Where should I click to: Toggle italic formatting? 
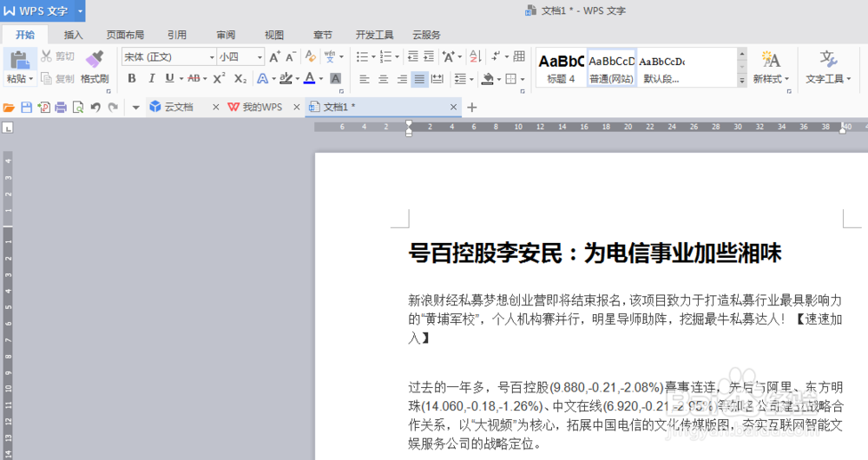click(x=151, y=79)
